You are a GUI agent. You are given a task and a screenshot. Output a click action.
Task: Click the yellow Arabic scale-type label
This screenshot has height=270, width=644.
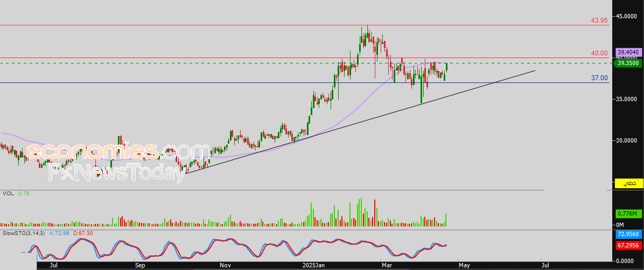point(628,183)
